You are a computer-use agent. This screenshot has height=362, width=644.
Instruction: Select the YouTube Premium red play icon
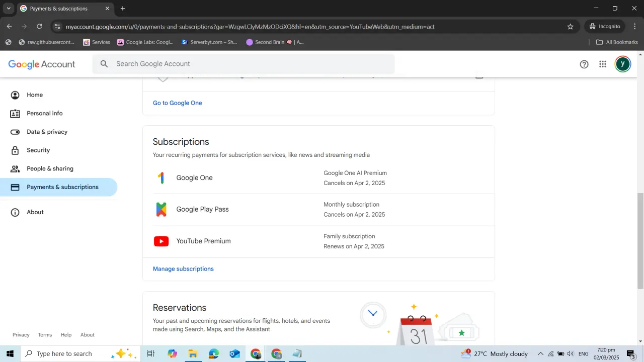(x=161, y=241)
